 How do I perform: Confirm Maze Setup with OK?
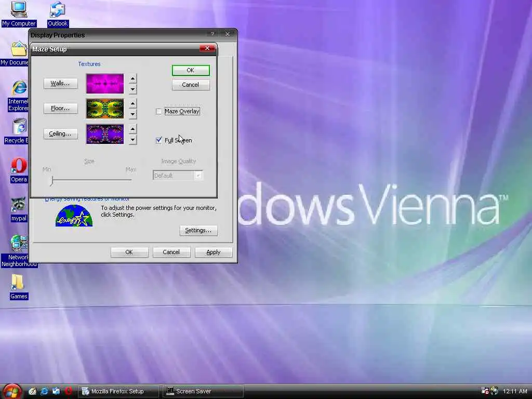pyautogui.click(x=190, y=70)
